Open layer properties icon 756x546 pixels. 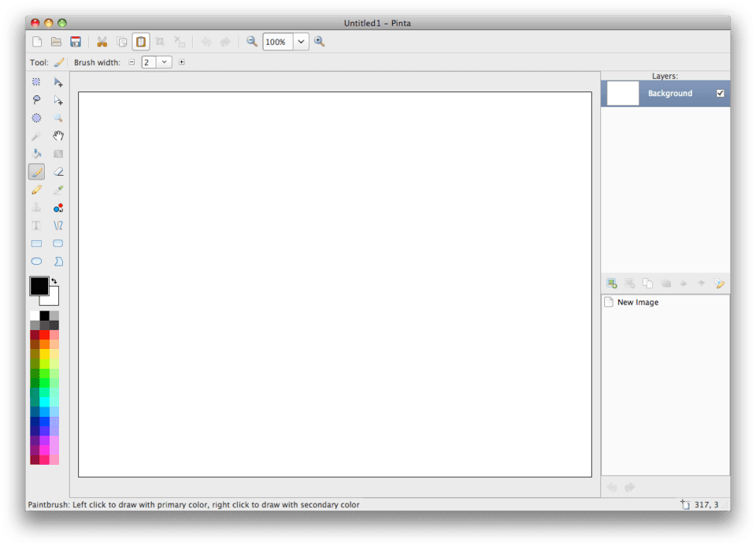(x=720, y=284)
